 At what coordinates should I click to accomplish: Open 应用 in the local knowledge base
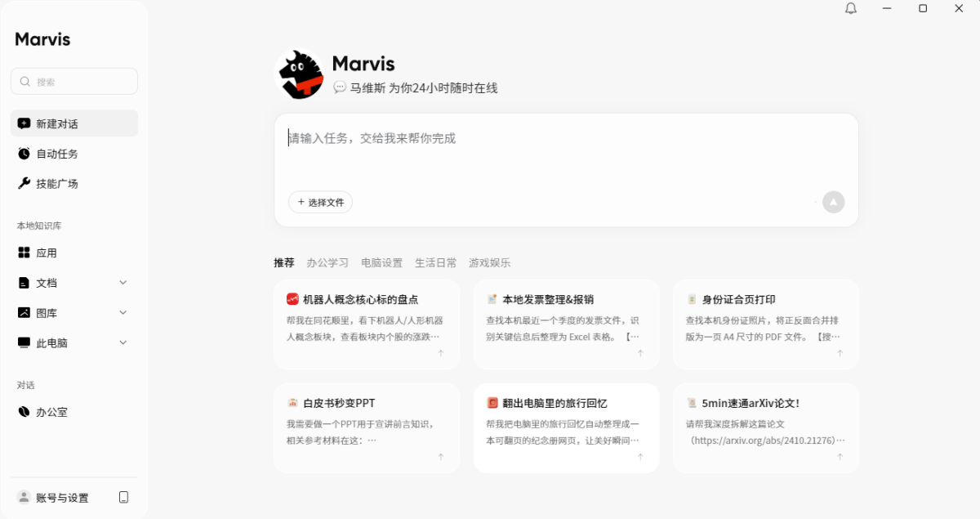click(x=74, y=253)
